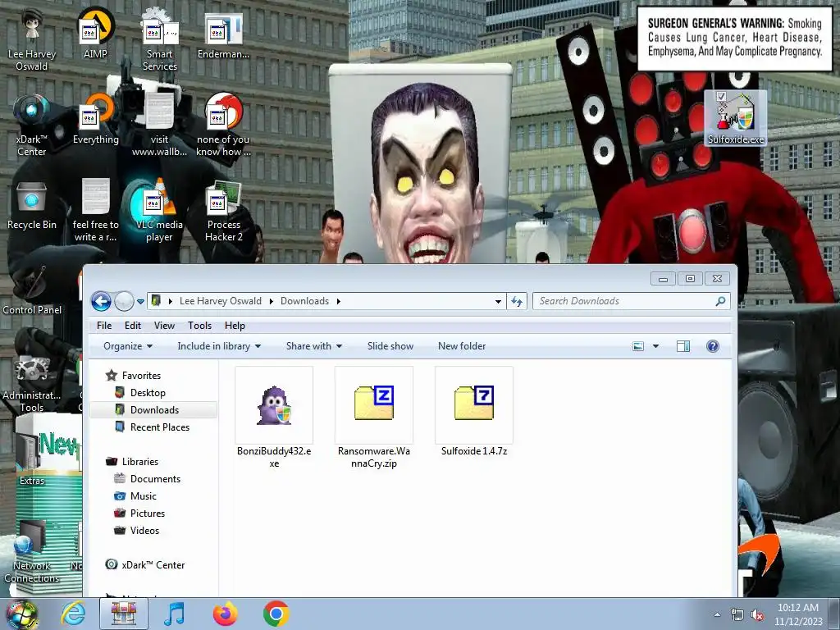Select Sulfoxide.exe on the desktop

point(736,118)
